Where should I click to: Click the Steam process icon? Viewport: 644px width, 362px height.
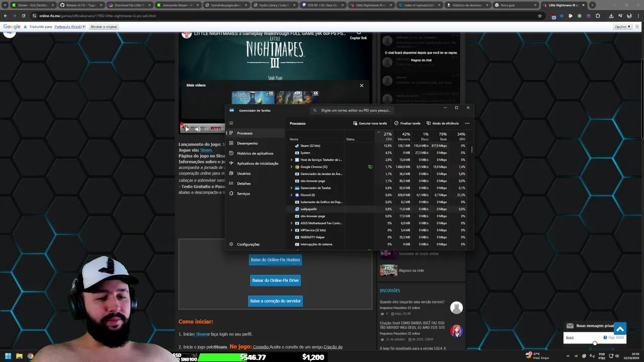pyautogui.click(x=297, y=146)
